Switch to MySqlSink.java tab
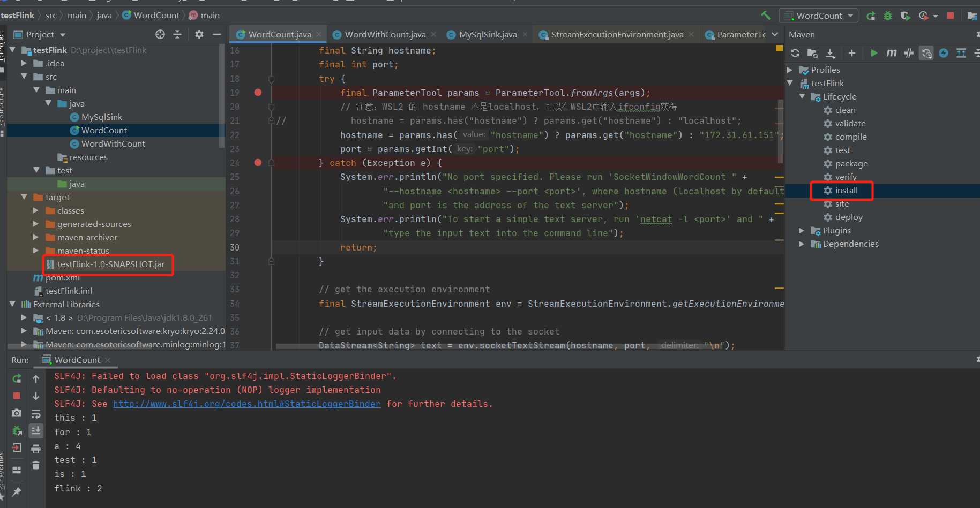 click(x=487, y=35)
